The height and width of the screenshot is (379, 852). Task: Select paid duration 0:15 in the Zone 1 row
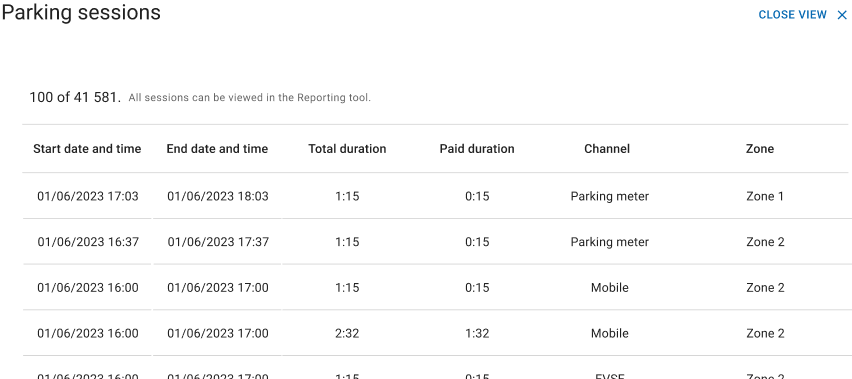[x=477, y=196]
